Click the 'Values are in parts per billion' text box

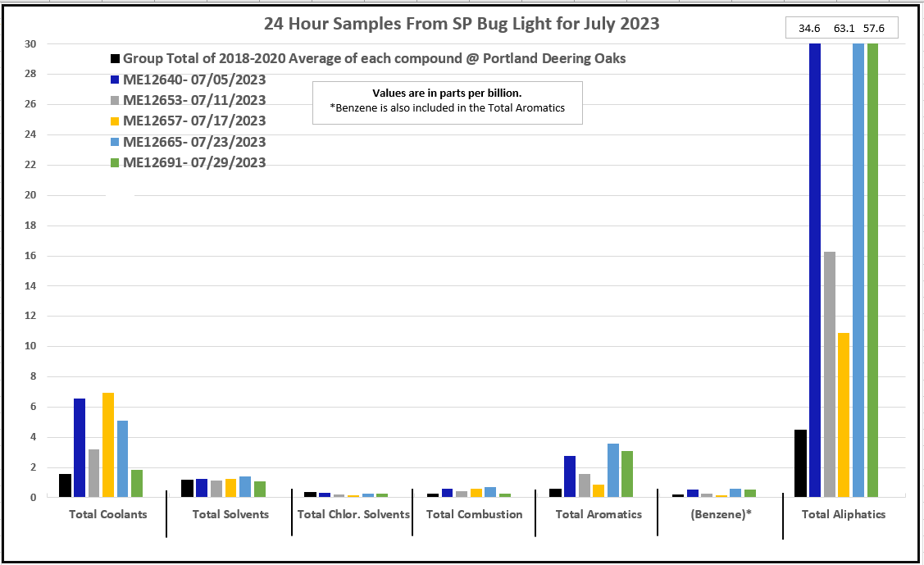(x=447, y=102)
